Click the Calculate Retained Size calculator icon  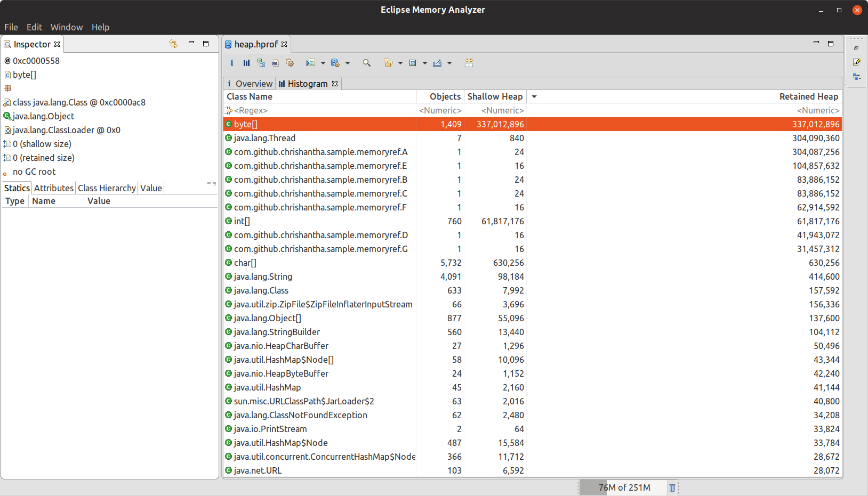click(x=413, y=63)
